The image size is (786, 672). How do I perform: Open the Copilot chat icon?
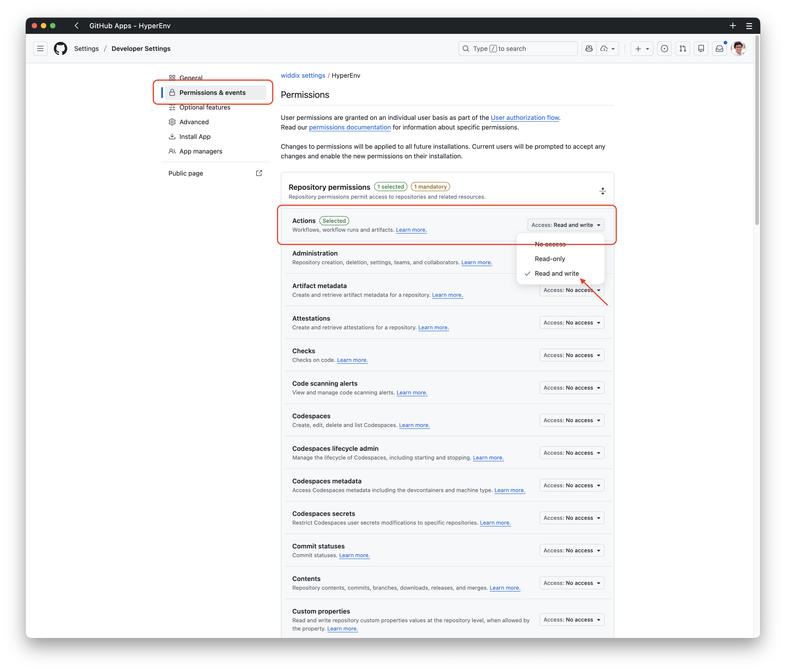(x=589, y=49)
